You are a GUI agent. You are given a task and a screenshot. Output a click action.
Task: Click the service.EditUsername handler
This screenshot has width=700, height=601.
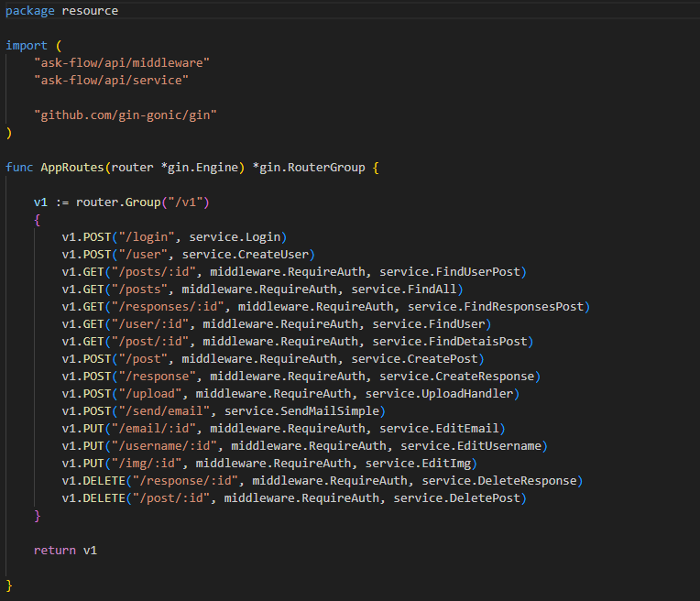474,445
